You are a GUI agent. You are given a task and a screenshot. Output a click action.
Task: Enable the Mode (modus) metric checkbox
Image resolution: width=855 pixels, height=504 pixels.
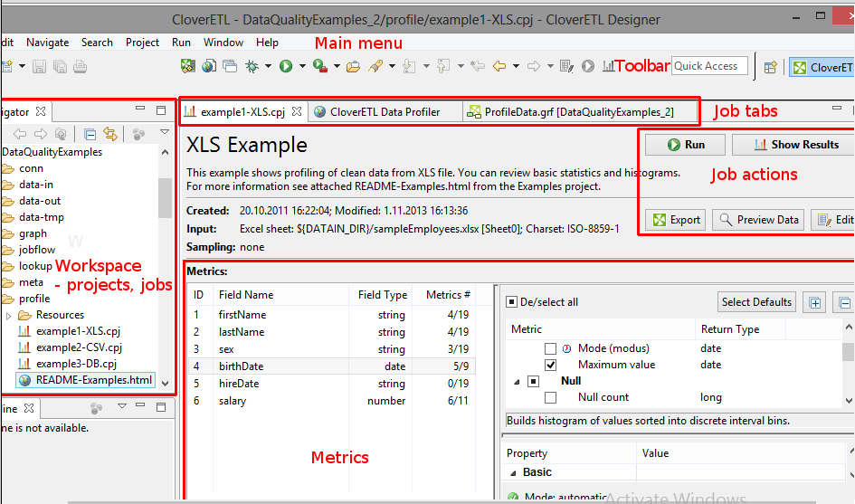pos(550,348)
